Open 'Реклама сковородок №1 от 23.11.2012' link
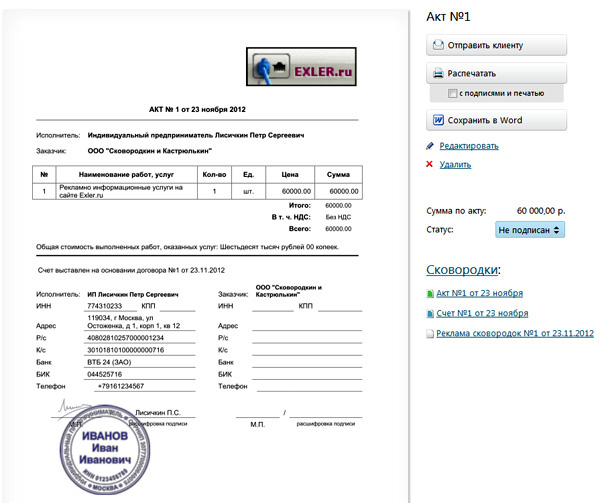This screenshot has width=600, height=503. pyautogui.click(x=516, y=333)
